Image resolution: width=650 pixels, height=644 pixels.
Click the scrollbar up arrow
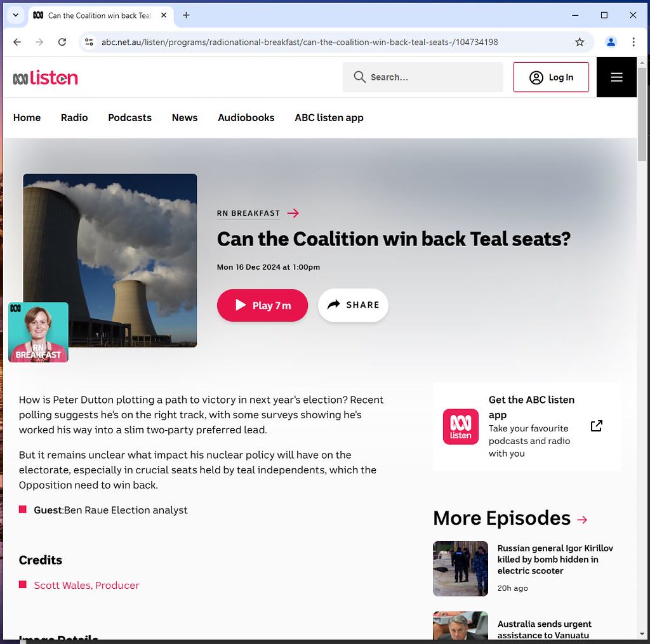pyautogui.click(x=642, y=63)
